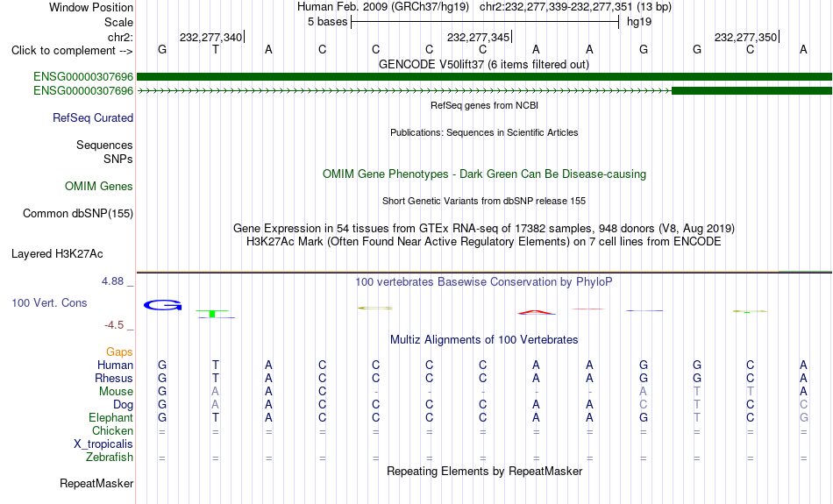Click the 232,277,350 position marker
Image resolution: width=833 pixels, height=504 pixels.
coord(745,37)
